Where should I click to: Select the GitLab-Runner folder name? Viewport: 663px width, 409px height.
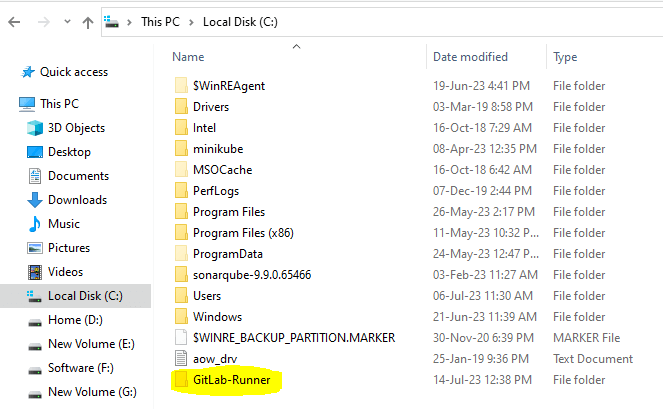coord(231,380)
